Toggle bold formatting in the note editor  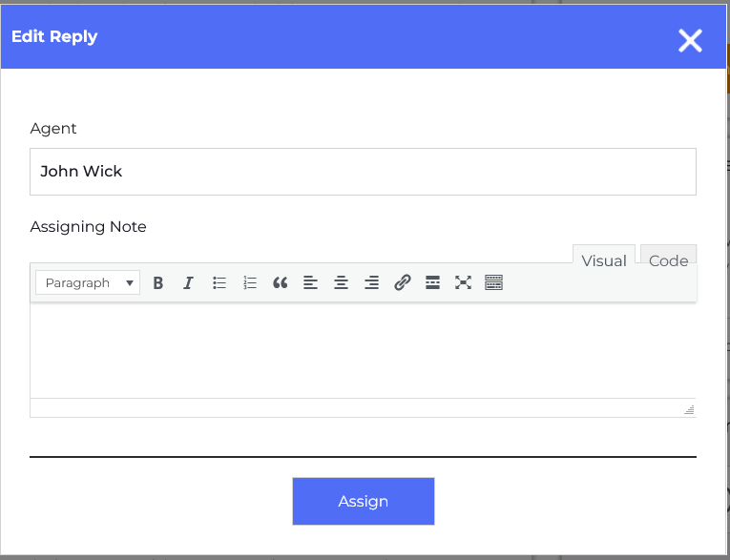click(158, 282)
